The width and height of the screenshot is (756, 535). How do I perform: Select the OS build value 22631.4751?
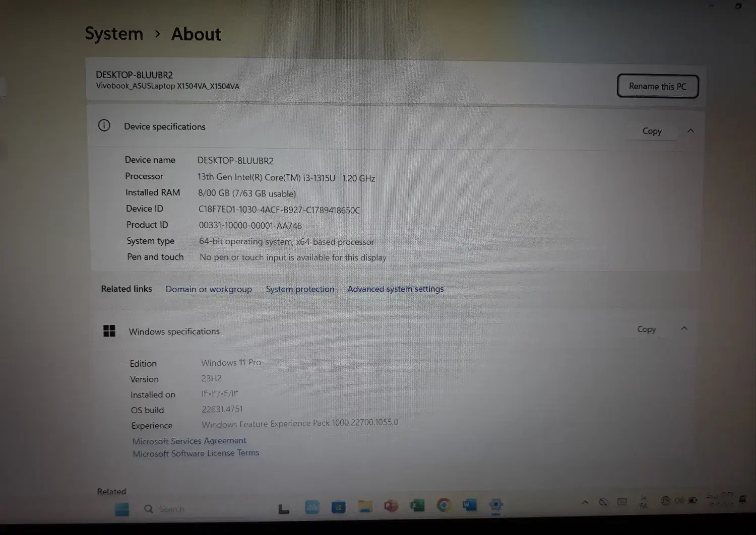[x=222, y=409]
